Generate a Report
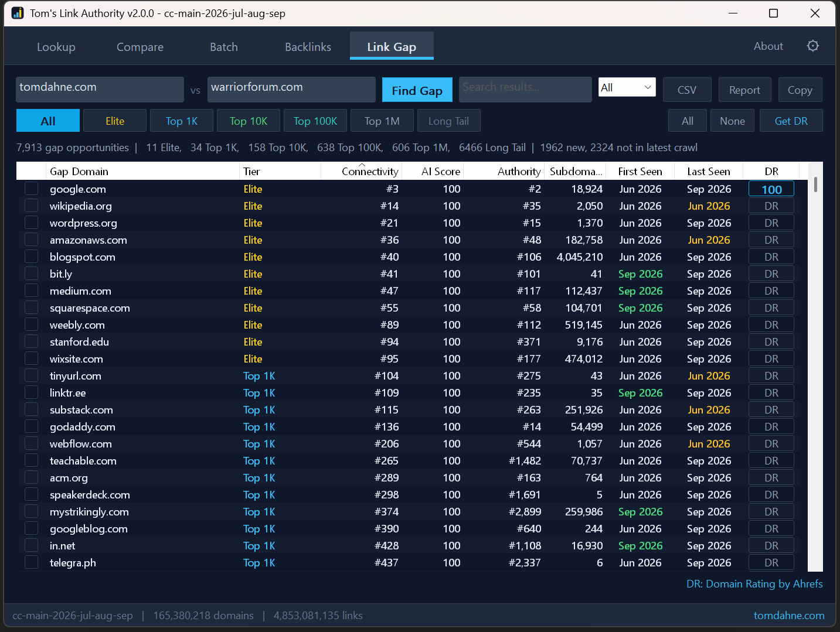 click(744, 90)
